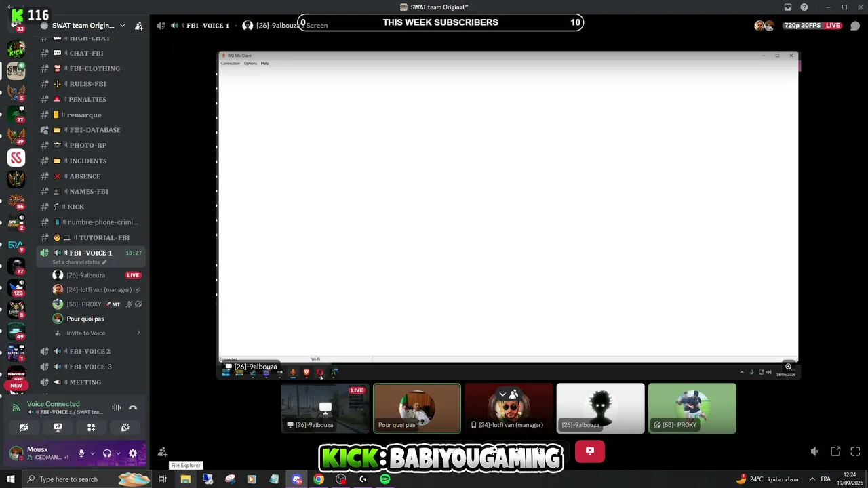Open the Kick server icon in sidebar

click(16, 49)
